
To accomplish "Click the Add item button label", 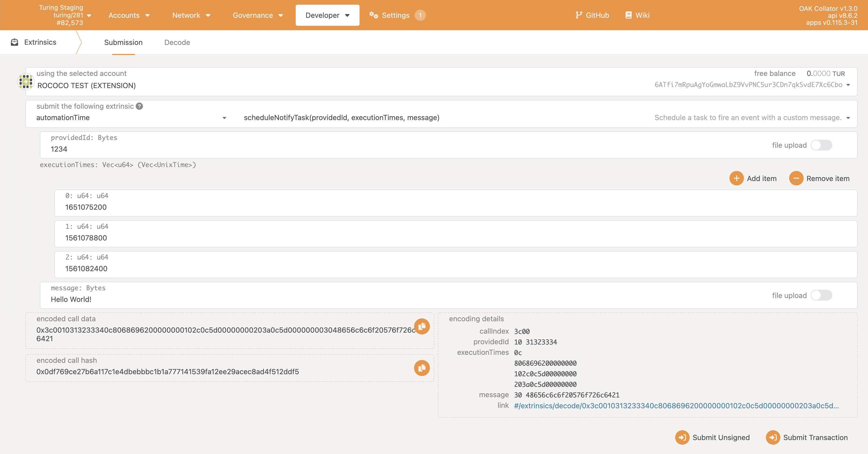I will (x=762, y=178).
